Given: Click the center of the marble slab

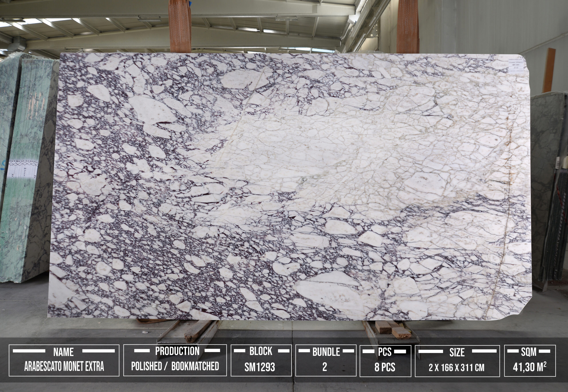Looking at the screenshot, I should pyautogui.click(x=290, y=187).
